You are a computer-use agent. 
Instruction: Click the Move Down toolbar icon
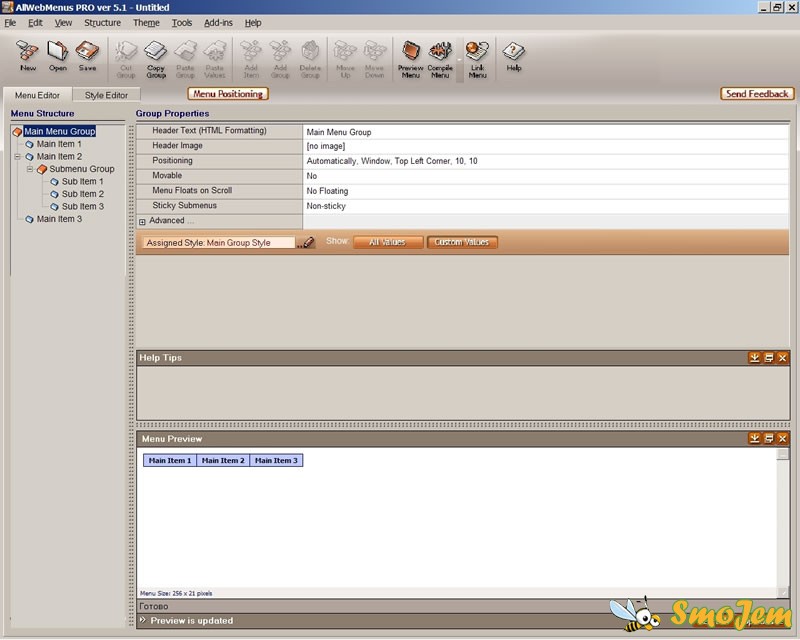click(x=374, y=59)
